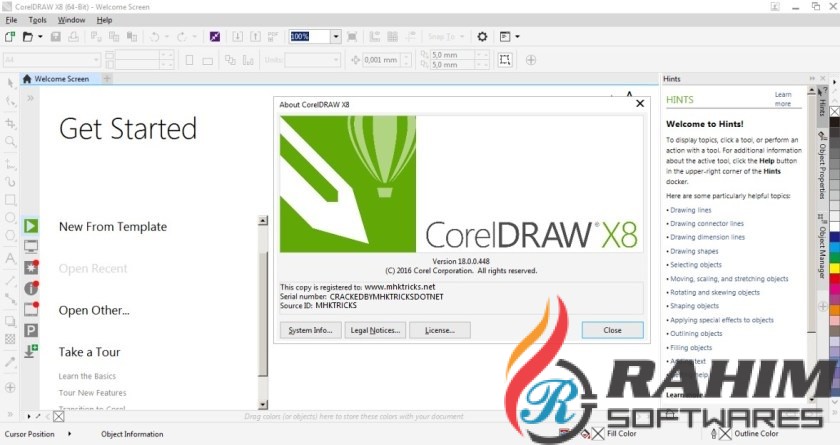Open the Object Manager docker tab
Image resolution: width=840 pixels, height=445 pixels.
tap(822, 246)
